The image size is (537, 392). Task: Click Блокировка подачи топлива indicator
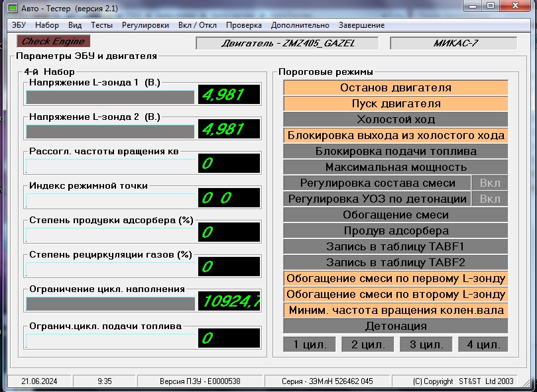point(396,152)
